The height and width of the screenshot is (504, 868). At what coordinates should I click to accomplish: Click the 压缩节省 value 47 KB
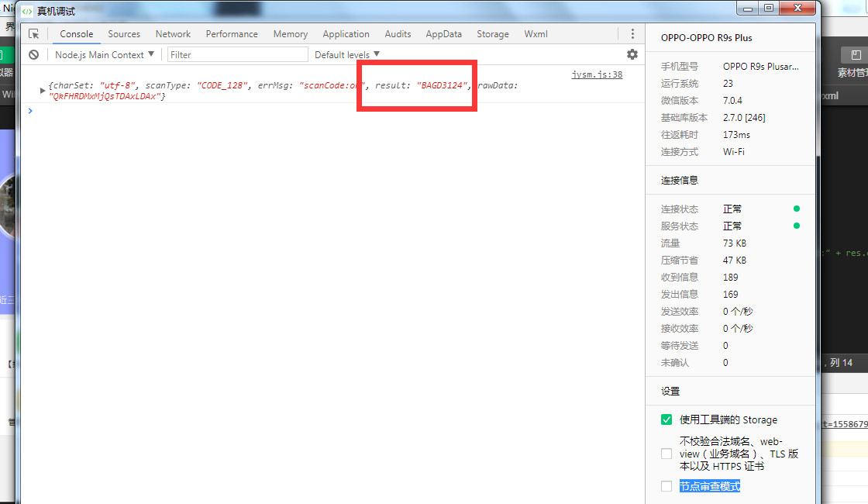pos(735,261)
